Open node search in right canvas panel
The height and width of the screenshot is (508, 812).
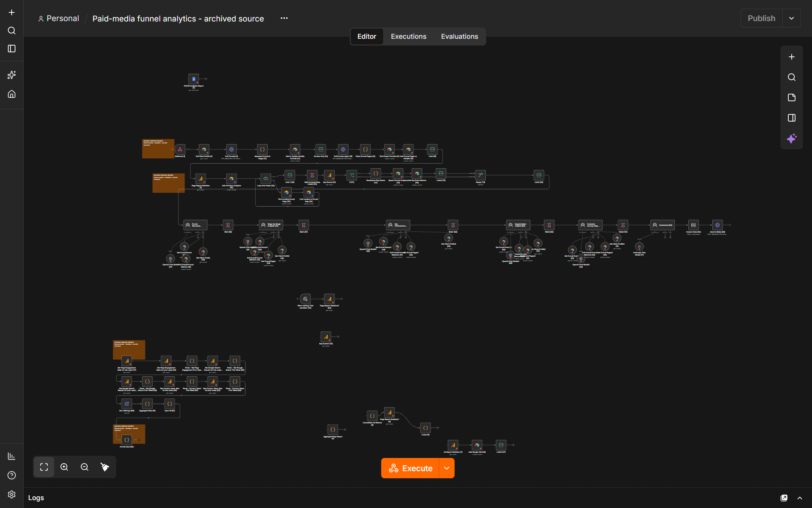[x=792, y=77]
